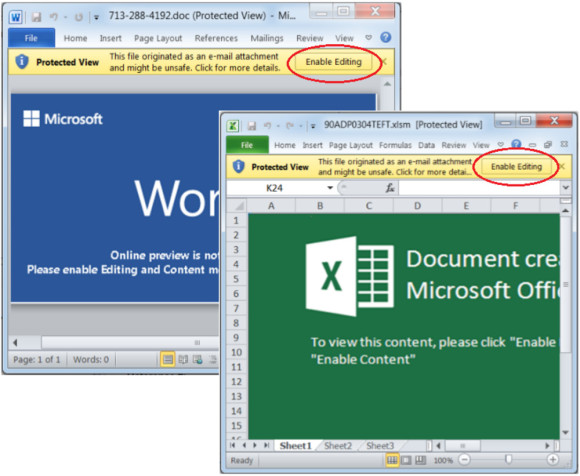Select row 10 header in Excel
580x476 pixels.
pos(236,352)
